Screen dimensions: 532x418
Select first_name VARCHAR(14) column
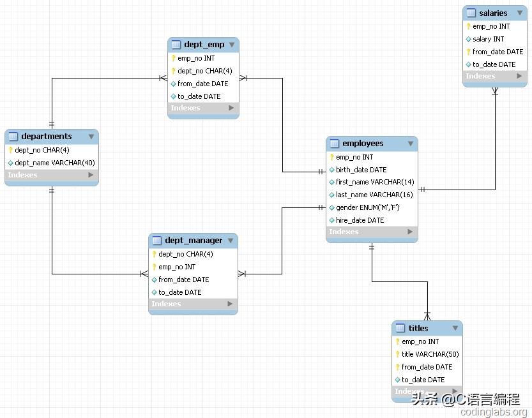pyautogui.click(x=372, y=182)
